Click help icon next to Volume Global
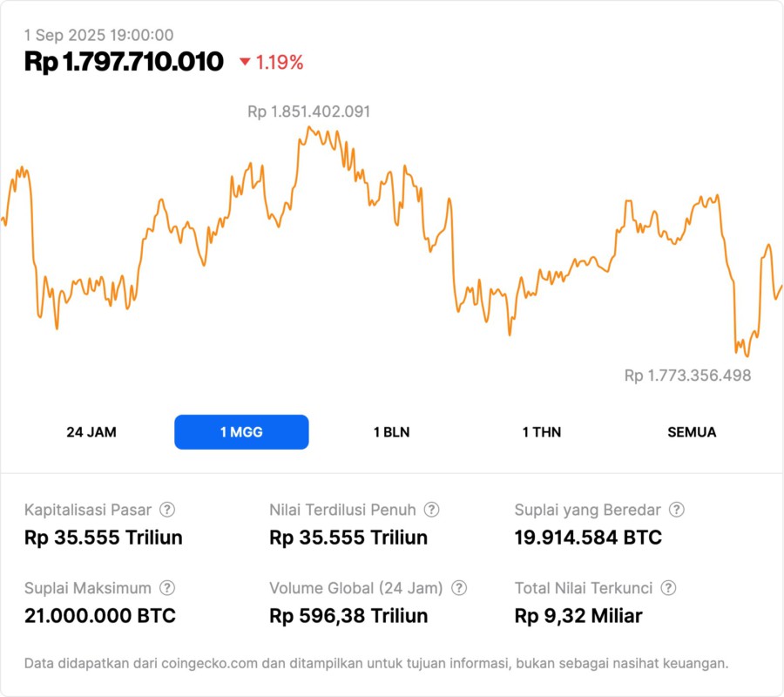The image size is (784, 697). pos(459,588)
